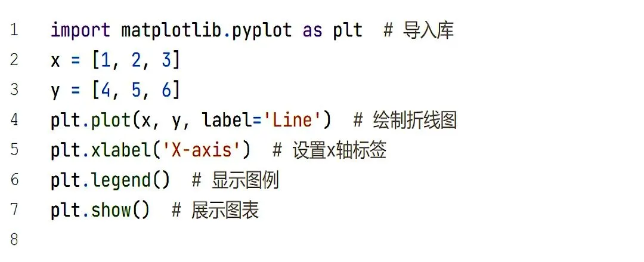Click the 'plt' alias after 'as'
644x262 pixels.
348,30
